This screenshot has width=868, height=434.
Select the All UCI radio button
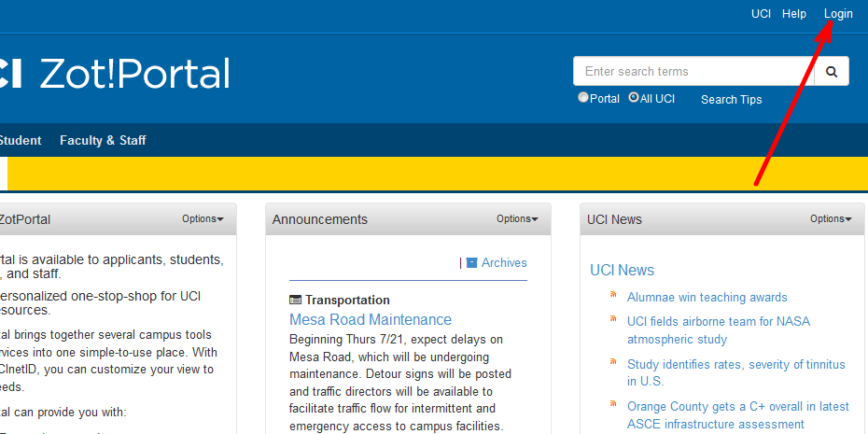[634, 97]
